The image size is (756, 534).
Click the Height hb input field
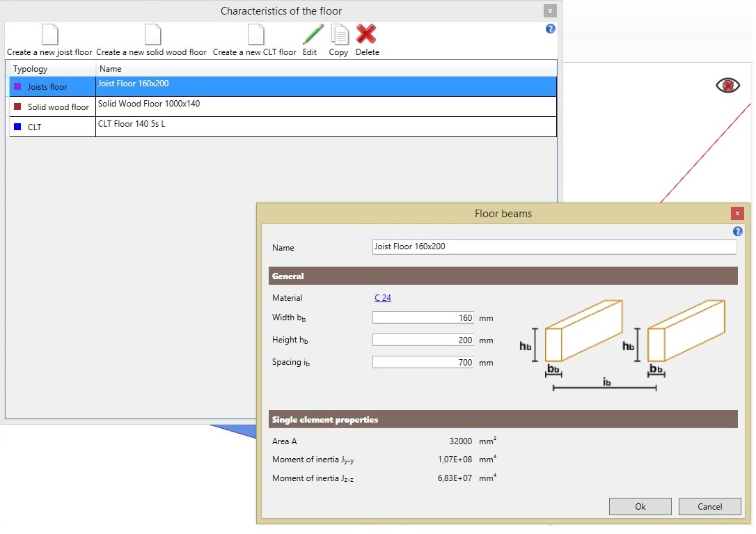(423, 340)
